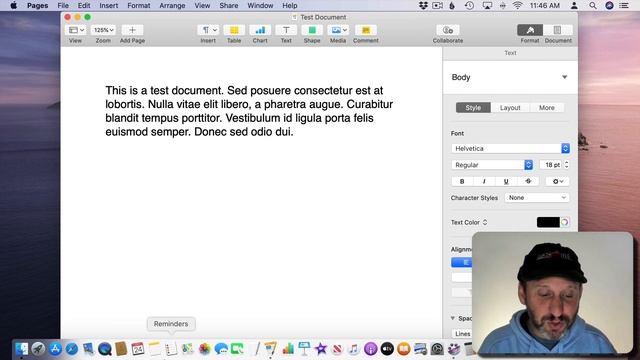The height and width of the screenshot is (360, 640).
Task: Click the Wi-Fi menu bar icon
Action: 518,5
